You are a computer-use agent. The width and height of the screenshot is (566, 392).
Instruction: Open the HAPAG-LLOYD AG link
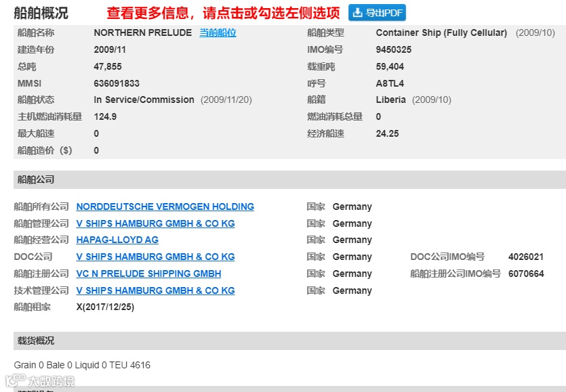pos(117,240)
